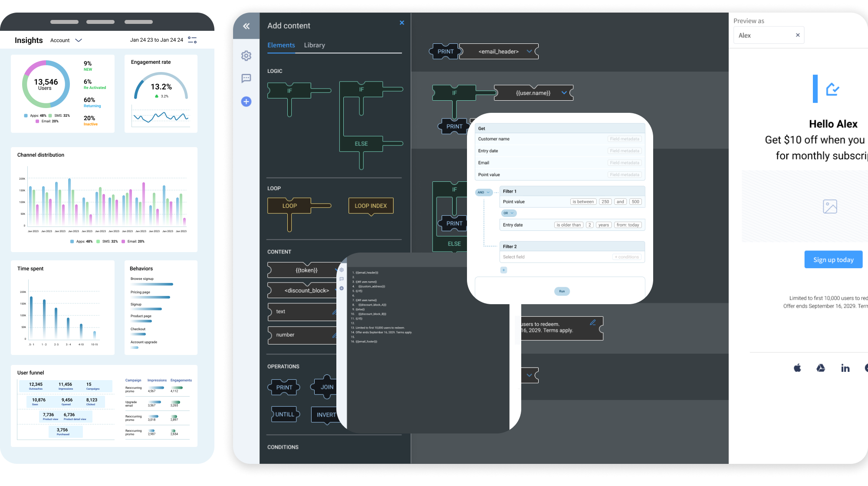Image resolution: width=868 pixels, height=486 pixels.
Task: Close the Add content panel
Action: 402,23
